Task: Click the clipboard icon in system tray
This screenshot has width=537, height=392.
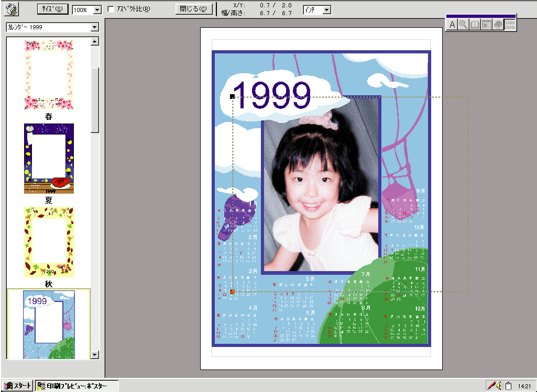Action: tap(509, 386)
